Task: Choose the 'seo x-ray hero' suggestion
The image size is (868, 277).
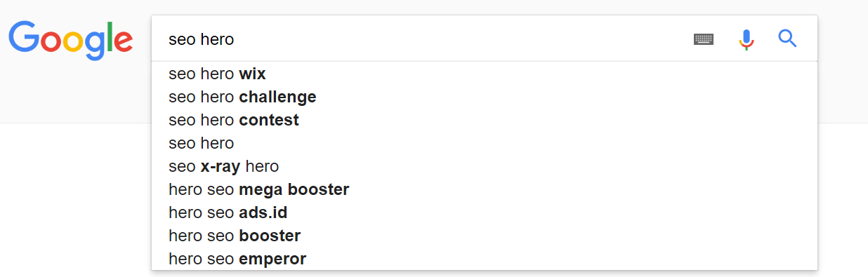Action: tap(485, 166)
